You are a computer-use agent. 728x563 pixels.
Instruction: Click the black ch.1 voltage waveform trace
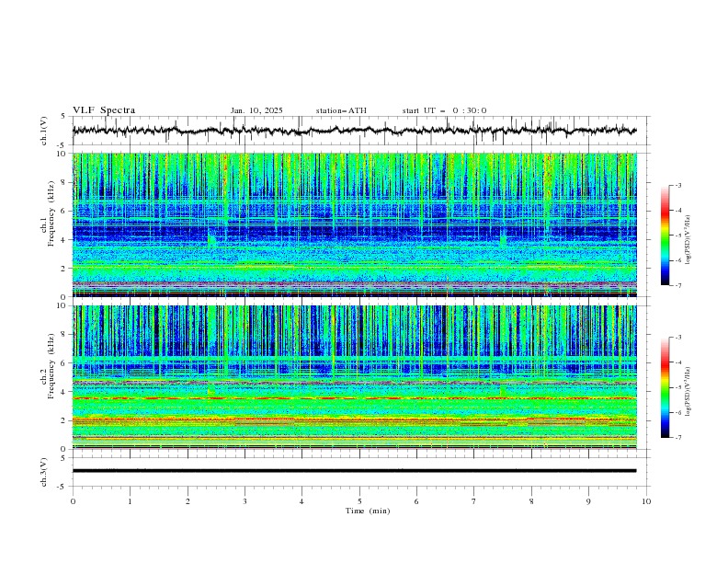354,131
